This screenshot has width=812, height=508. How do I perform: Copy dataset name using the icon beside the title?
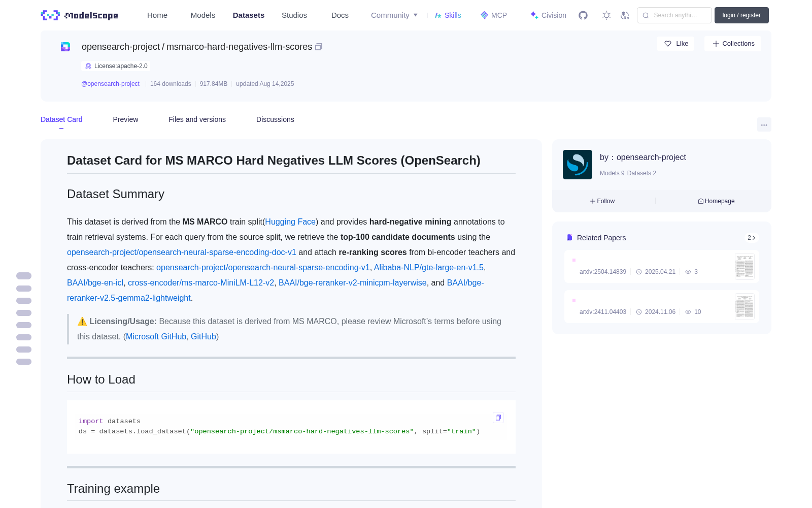(319, 47)
